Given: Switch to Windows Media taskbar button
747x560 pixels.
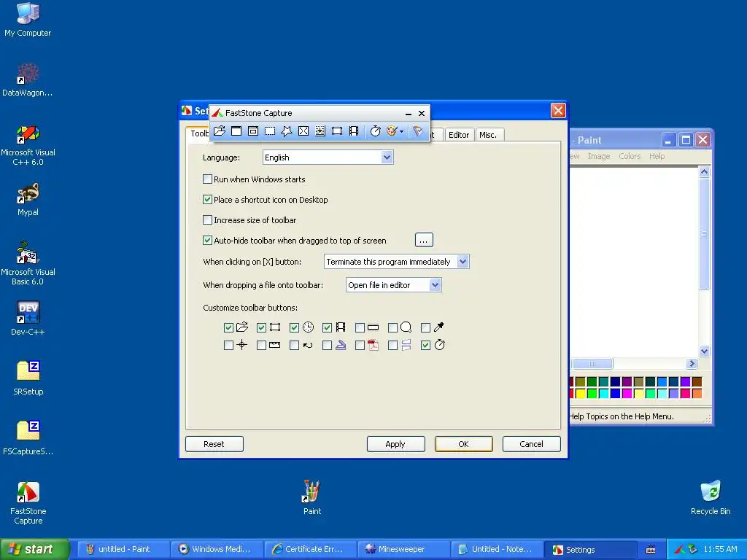Looking at the screenshot, I should click(x=217, y=549).
